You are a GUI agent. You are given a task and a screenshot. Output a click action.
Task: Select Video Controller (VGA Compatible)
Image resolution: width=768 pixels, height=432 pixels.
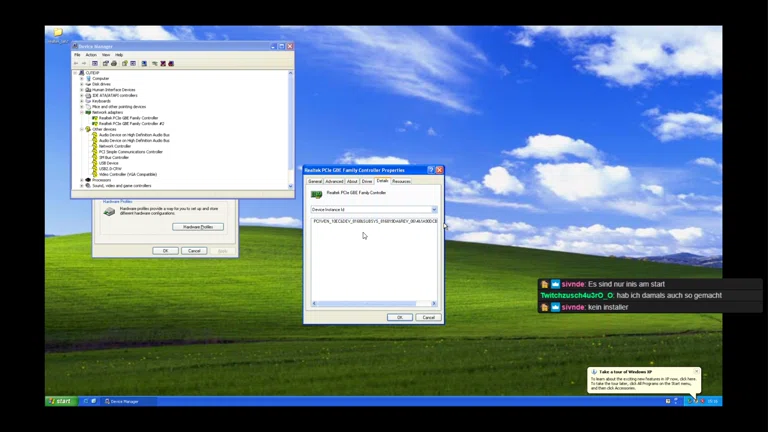coord(128,174)
